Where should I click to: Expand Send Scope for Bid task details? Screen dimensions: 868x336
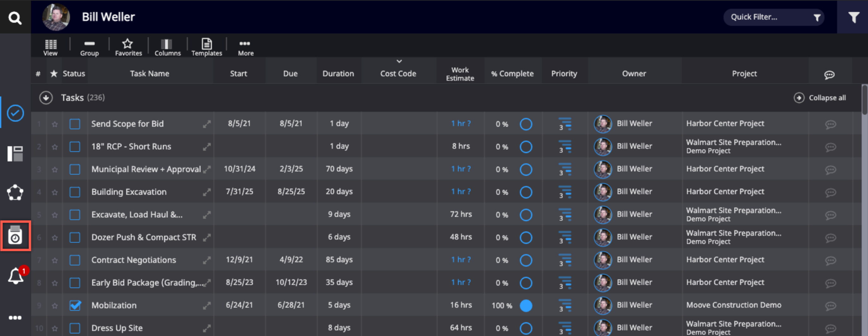click(207, 124)
